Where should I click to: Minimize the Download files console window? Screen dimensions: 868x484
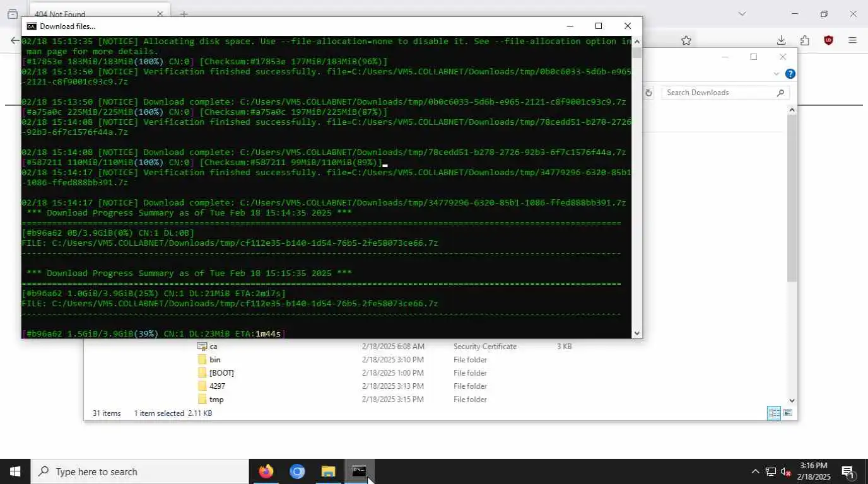point(570,26)
